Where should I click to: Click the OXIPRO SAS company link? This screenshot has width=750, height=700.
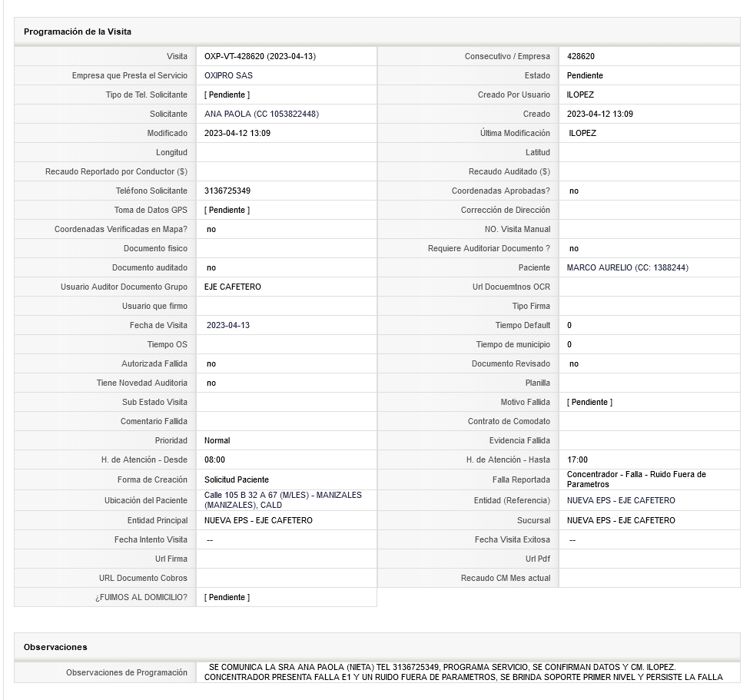click(228, 76)
